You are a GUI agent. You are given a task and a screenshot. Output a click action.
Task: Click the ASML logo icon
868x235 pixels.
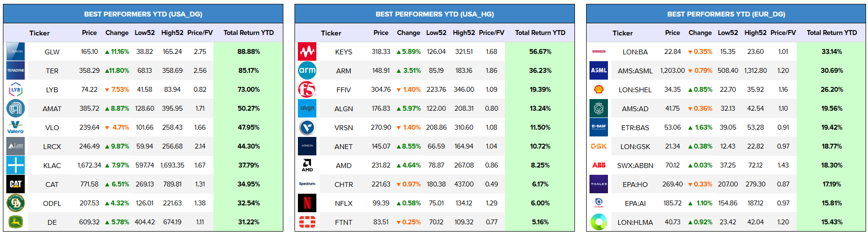(599, 70)
